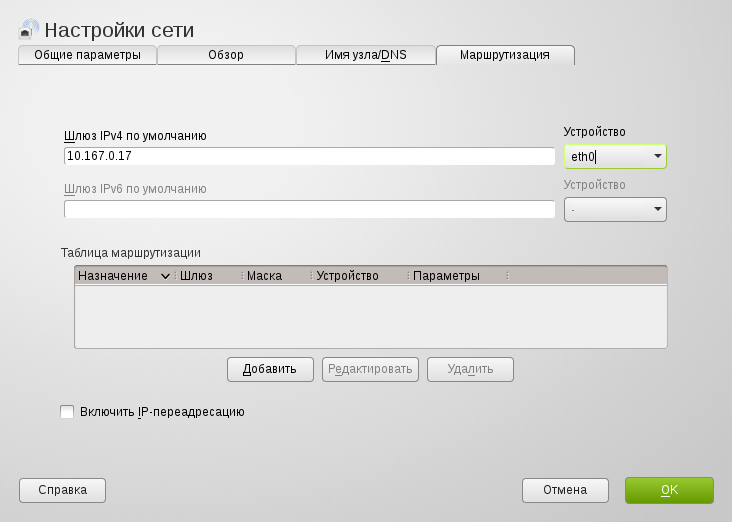Expand the IPv6 device dropdown
Screen dimensions: 732x522
coord(615,209)
